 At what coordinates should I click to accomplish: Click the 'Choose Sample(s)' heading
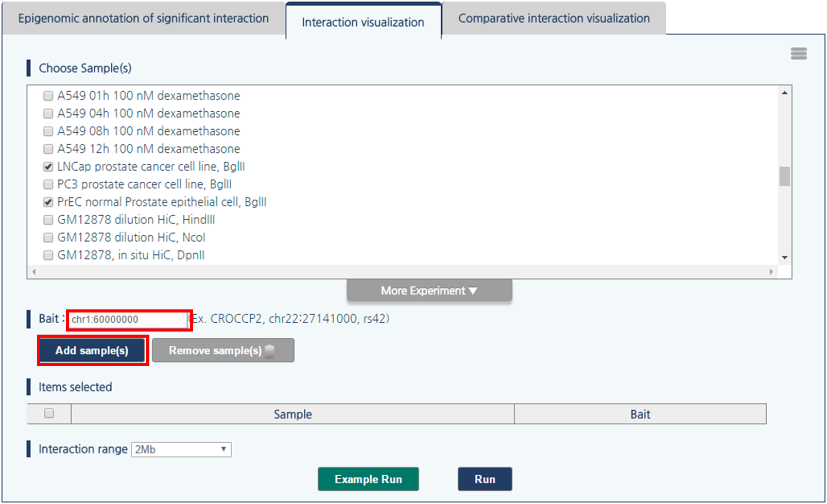coord(85,68)
